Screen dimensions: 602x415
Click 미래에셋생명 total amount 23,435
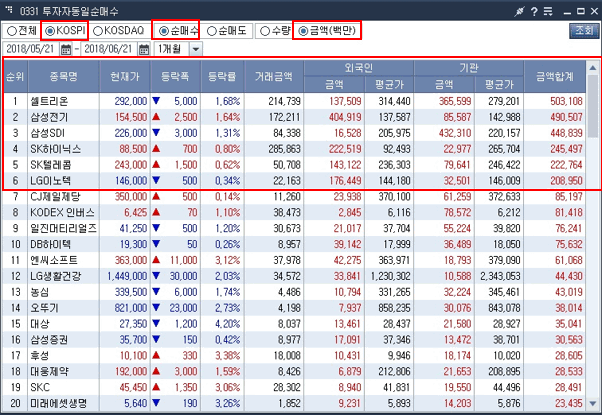click(569, 403)
